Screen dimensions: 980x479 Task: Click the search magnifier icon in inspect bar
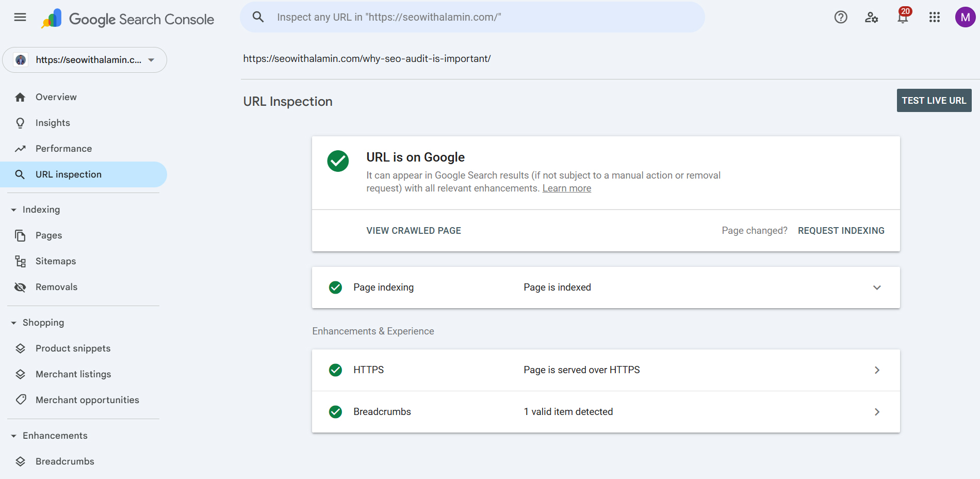pos(258,17)
